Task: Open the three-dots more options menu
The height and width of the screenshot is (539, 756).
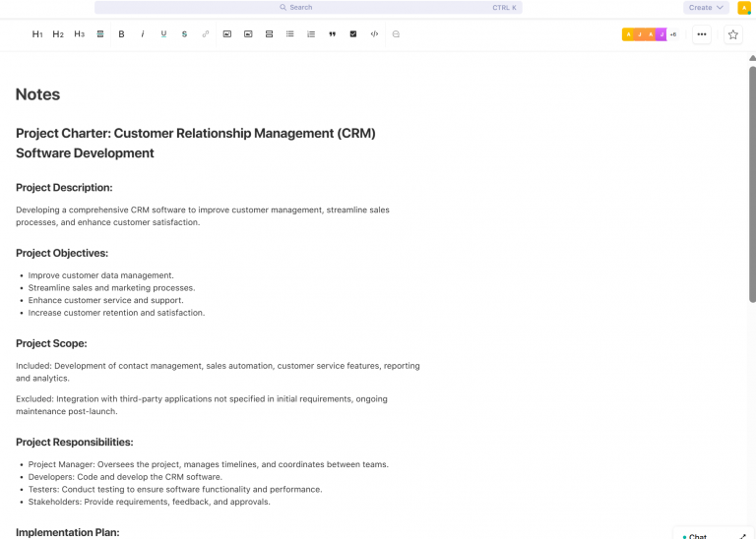Action: pyautogui.click(x=702, y=34)
